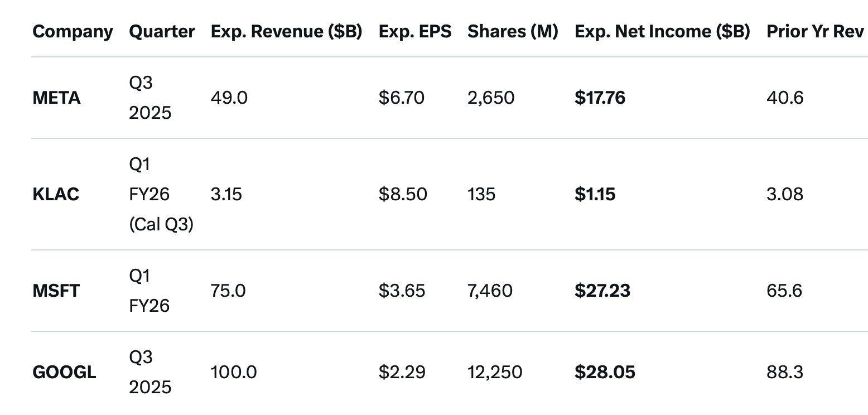This screenshot has width=868, height=415.
Task: Select the META company cell
Action: (56, 98)
